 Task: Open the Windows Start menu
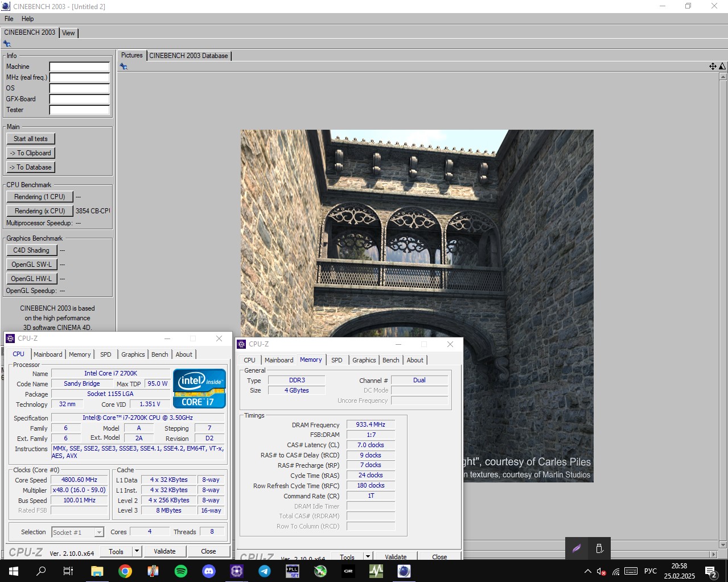(14, 571)
